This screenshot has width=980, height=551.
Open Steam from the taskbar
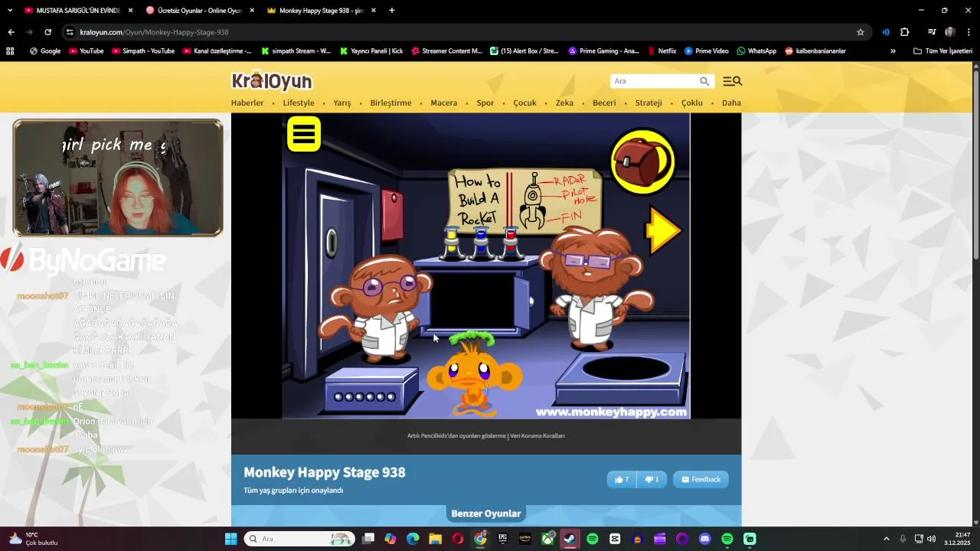click(x=570, y=539)
